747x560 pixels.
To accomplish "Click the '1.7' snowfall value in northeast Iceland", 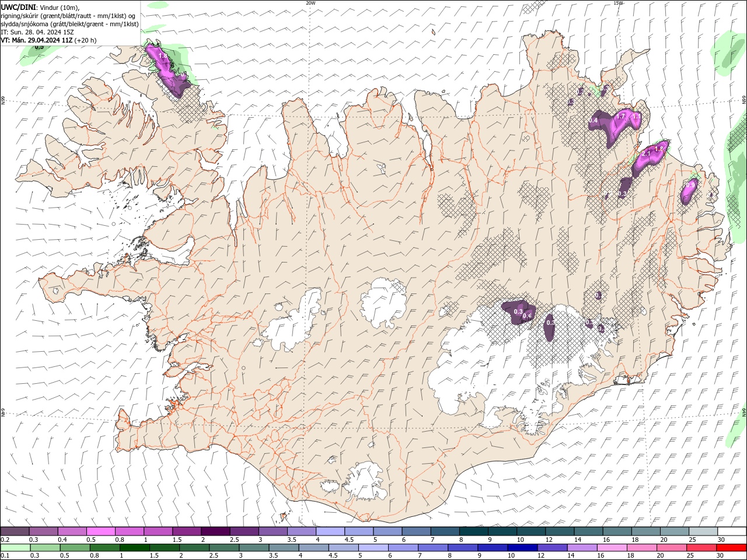I will pyautogui.click(x=621, y=117).
